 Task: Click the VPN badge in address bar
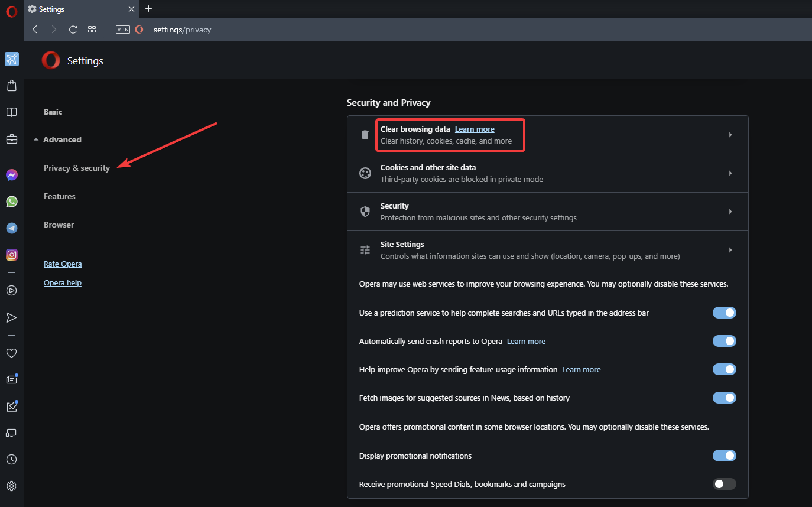pos(123,30)
